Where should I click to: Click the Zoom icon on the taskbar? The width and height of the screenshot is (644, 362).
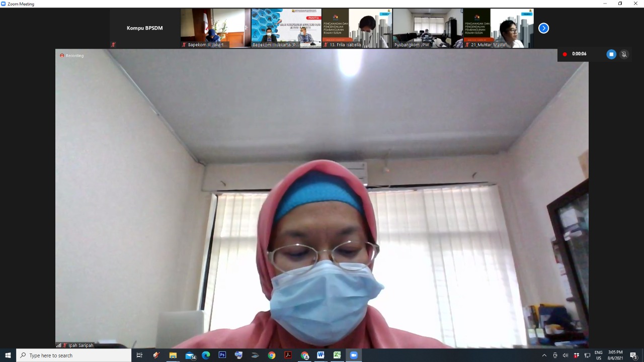[353, 355]
